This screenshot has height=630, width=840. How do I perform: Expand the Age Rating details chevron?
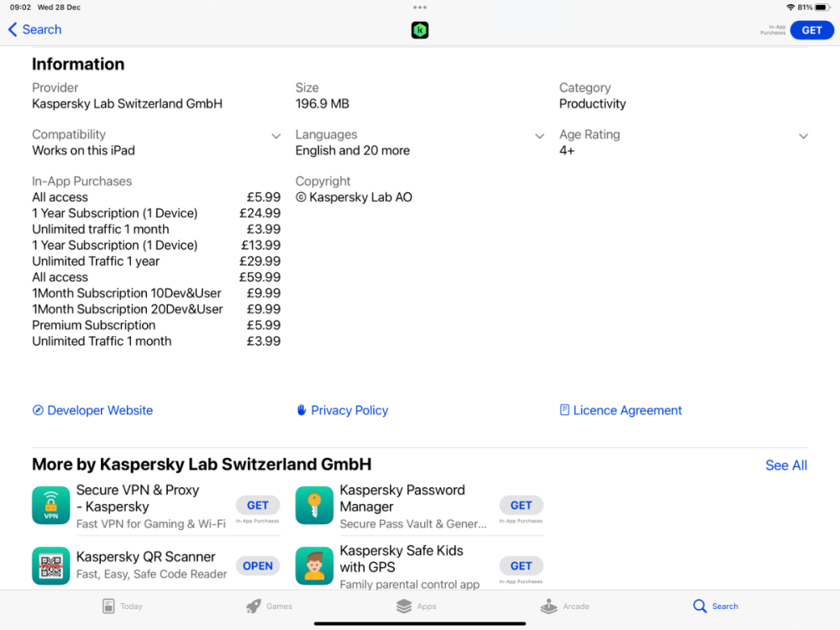(x=803, y=136)
